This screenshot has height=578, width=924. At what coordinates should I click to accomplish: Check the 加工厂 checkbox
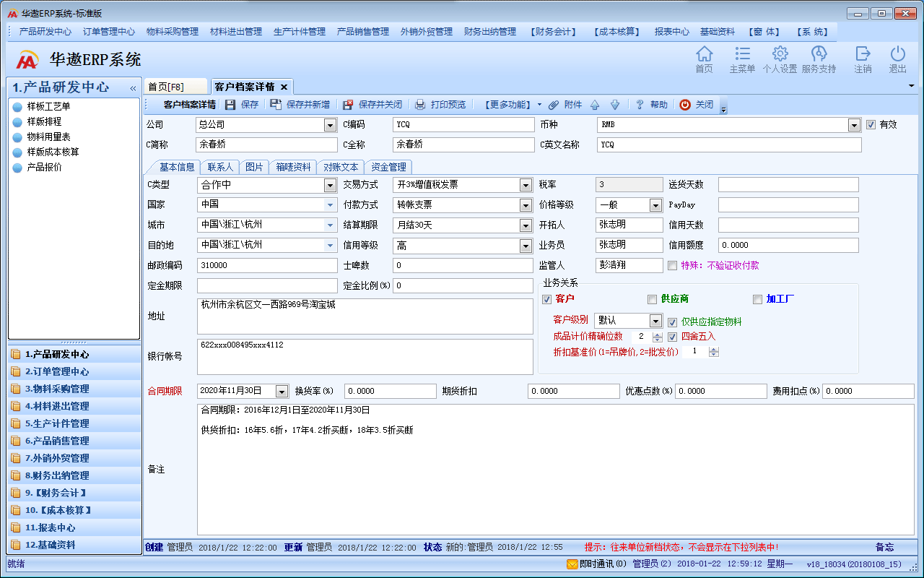(x=758, y=299)
